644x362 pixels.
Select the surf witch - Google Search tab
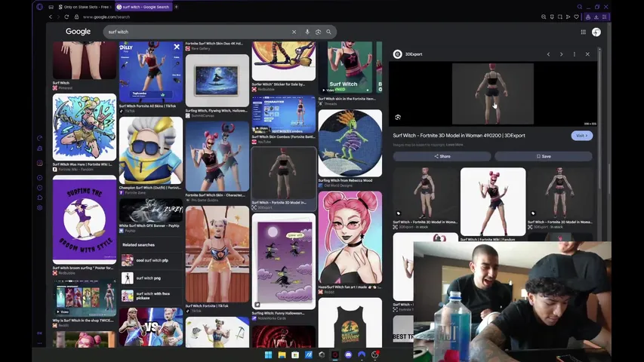pos(143,7)
